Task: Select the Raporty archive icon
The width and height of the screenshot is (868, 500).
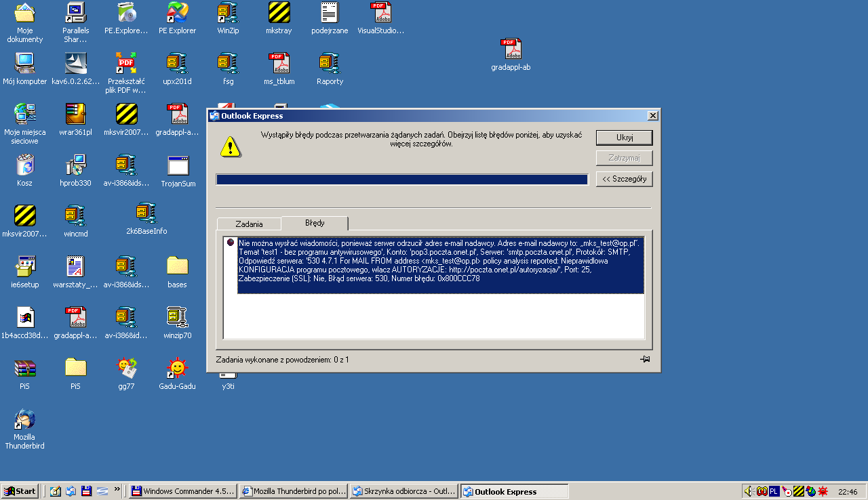Action: [x=330, y=69]
